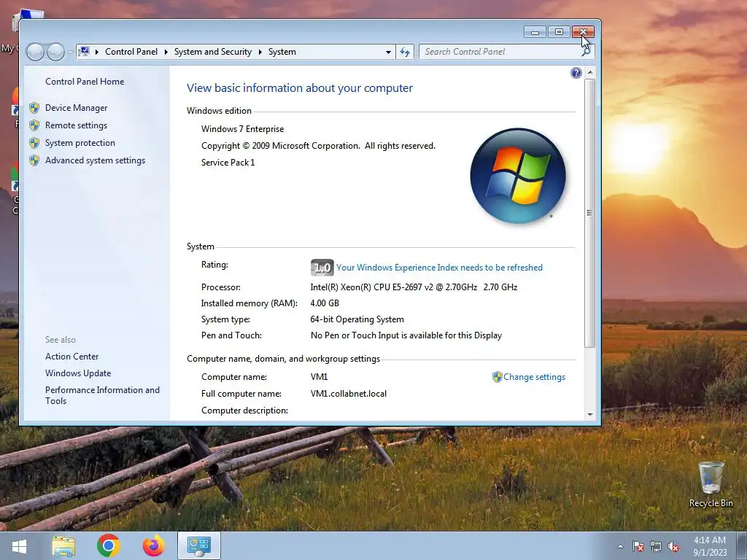
Task: Click the Windows 7 Enterprise text
Action: [x=242, y=129]
